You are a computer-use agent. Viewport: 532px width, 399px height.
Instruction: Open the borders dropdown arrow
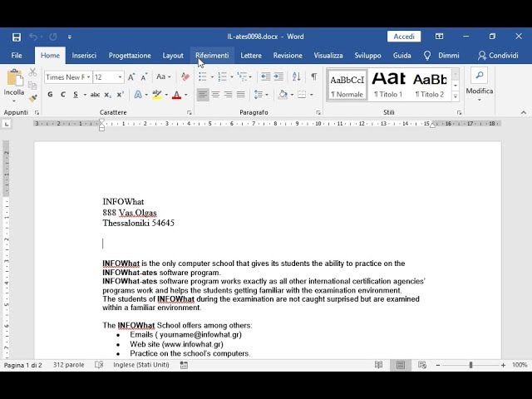pyautogui.click(x=312, y=95)
